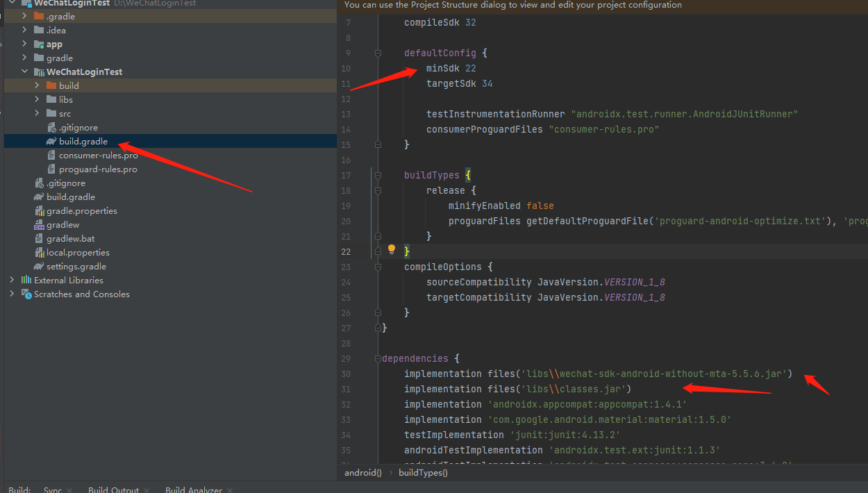Click the External Libraries bars icon
The width and height of the screenshot is (868, 493).
click(26, 280)
